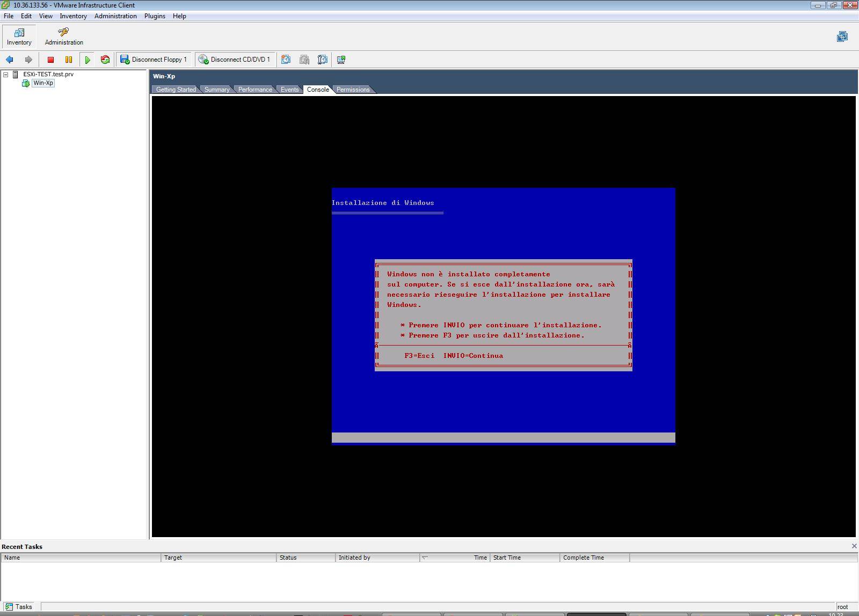Open the Help menu

pos(179,16)
